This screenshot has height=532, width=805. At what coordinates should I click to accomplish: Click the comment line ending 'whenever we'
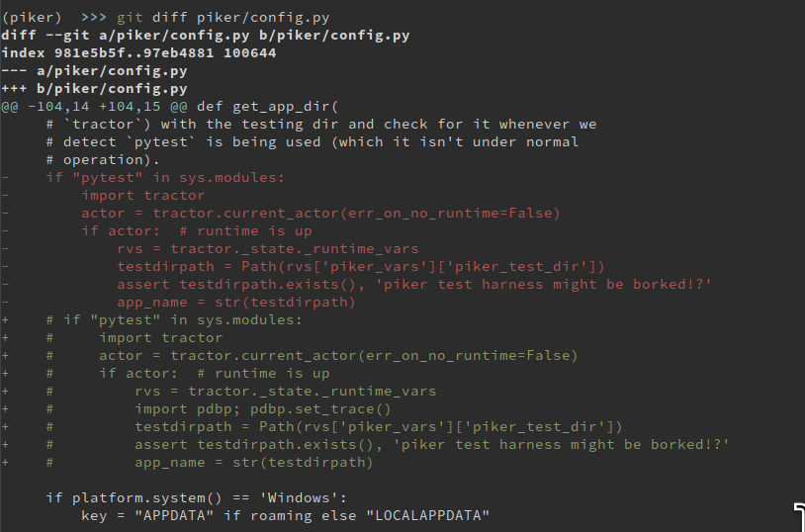[321, 125]
